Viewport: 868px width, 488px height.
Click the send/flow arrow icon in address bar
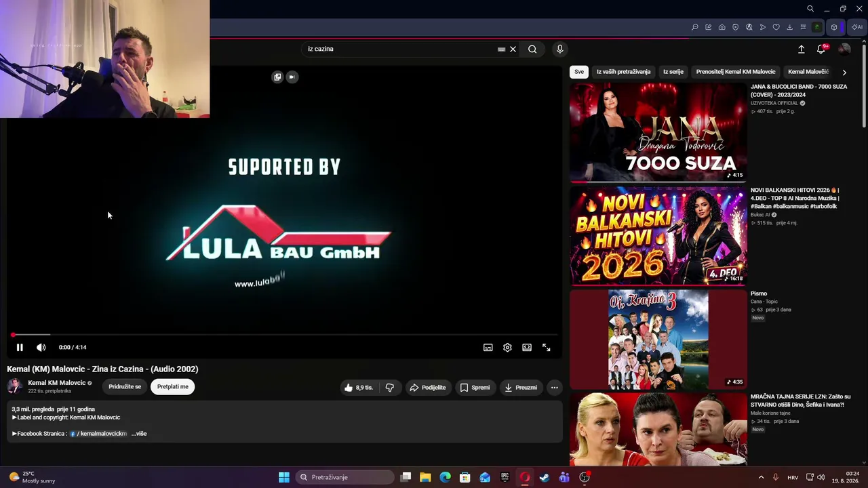point(763,27)
